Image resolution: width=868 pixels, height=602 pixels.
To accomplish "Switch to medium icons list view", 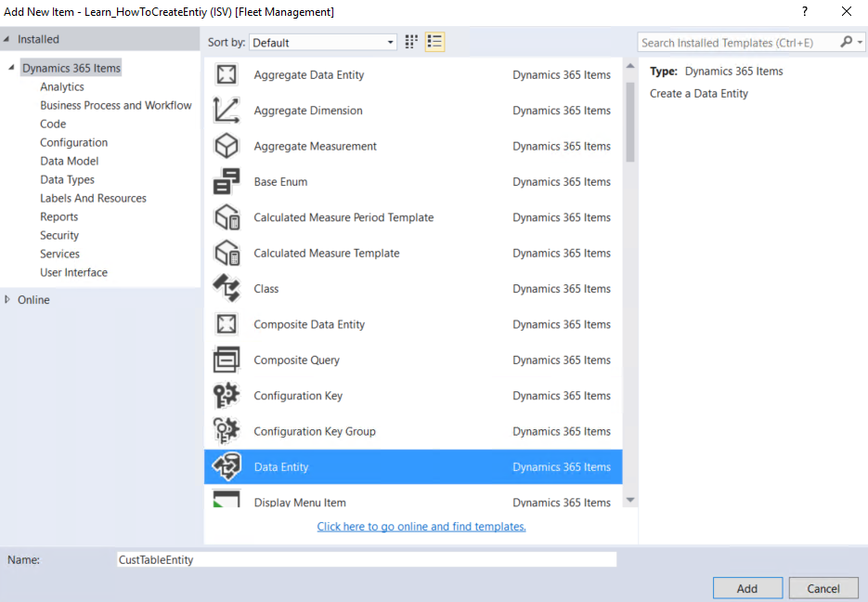I will (434, 42).
